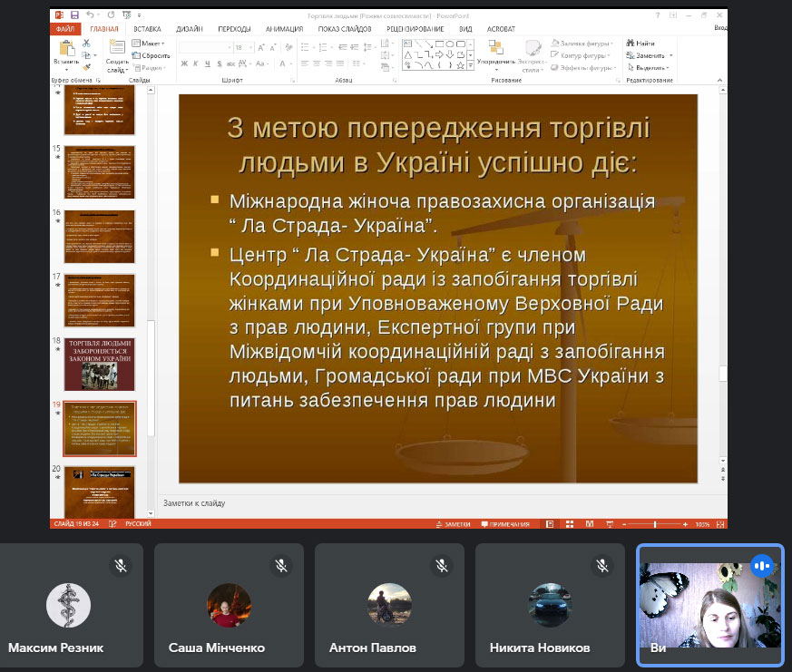Open the Выделить select dropdown
Image resolution: width=792 pixels, height=672 pixels.
[648, 68]
